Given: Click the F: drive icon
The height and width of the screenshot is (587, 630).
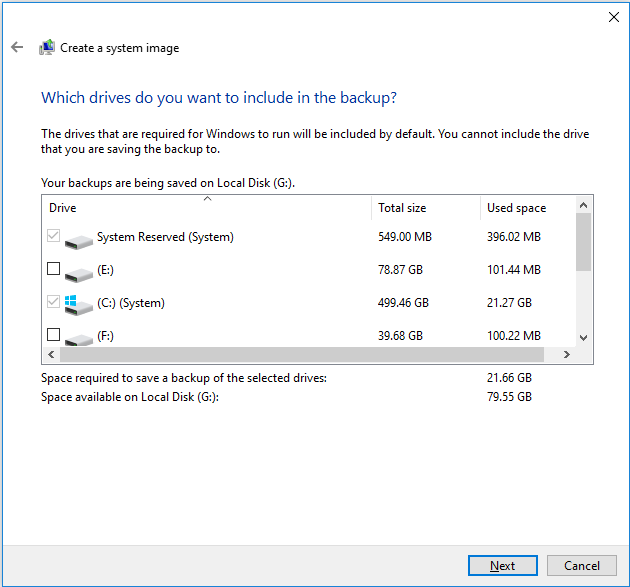Looking at the screenshot, I should pyautogui.click(x=78, y=339).
